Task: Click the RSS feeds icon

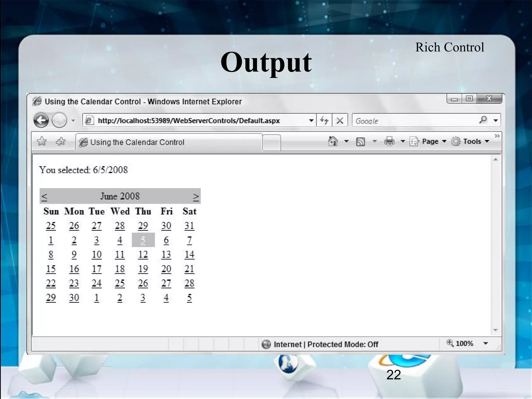Action: [x=360, y=142]
